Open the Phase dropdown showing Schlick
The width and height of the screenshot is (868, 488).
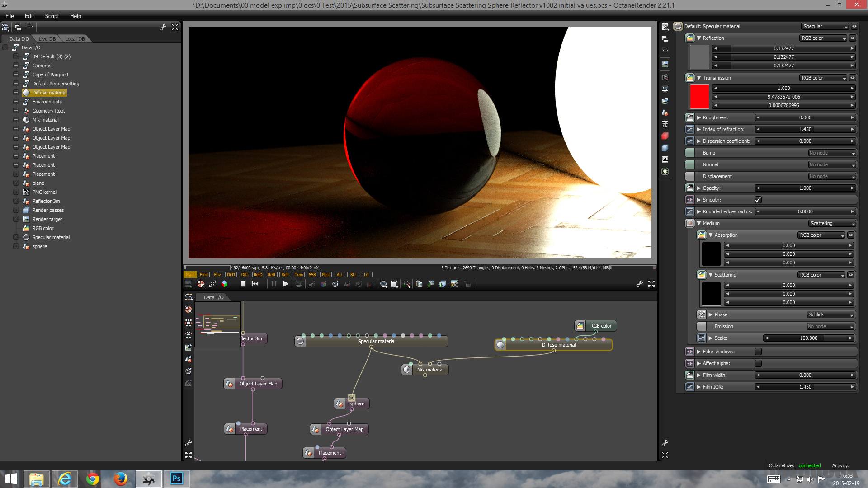[830, 314]
